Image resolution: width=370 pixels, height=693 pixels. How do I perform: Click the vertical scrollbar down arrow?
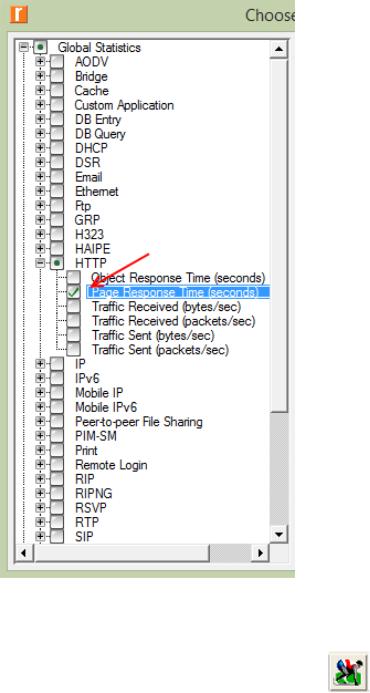279,535
